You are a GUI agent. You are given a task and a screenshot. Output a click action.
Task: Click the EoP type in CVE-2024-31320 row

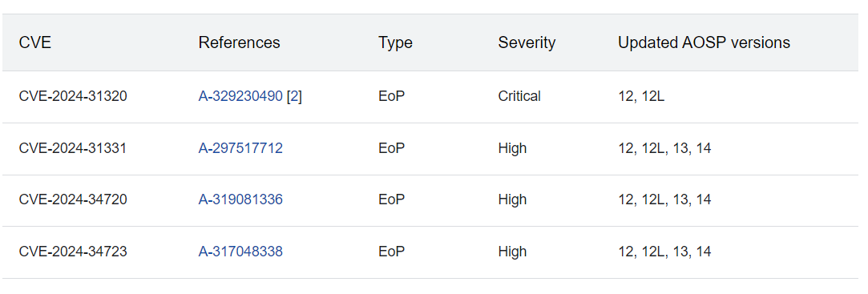391,96
